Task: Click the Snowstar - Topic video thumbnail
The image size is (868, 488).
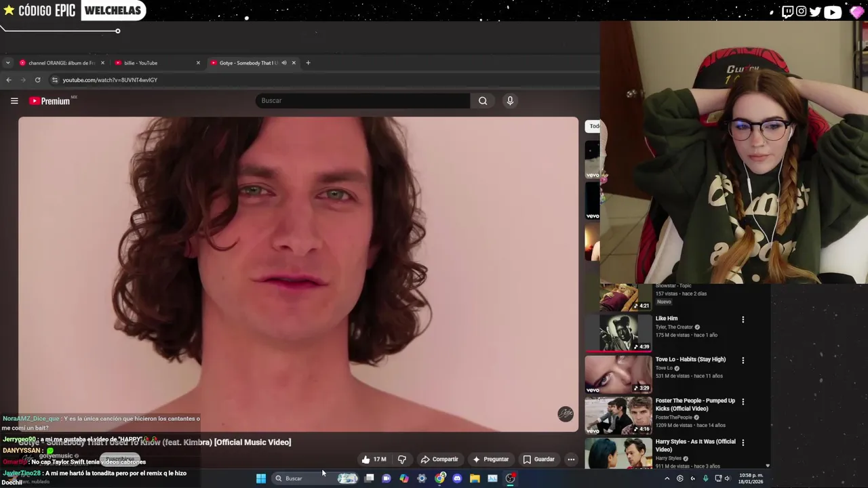Action: (x=618, y=297)
